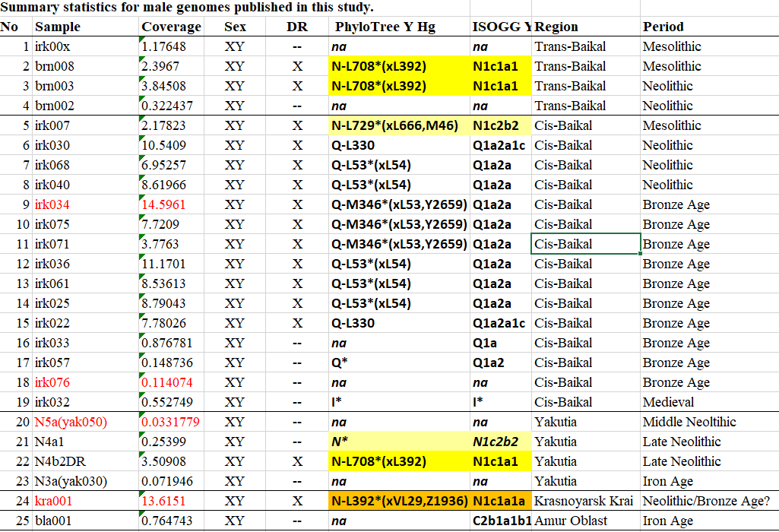Viewport: 779px width, 532px height.
Task: Click the Period column header
Action: pyautogui.click(x=709, y=27)
